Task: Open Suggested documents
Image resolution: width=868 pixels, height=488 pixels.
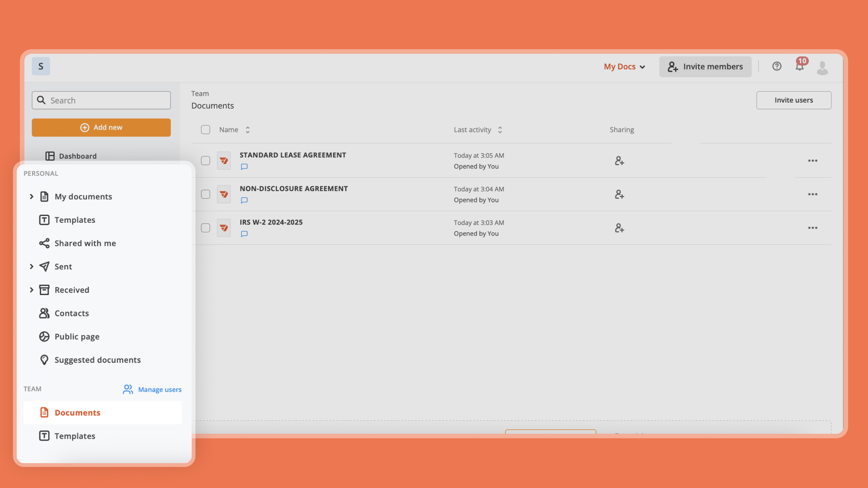Action: tap(97, 360)
